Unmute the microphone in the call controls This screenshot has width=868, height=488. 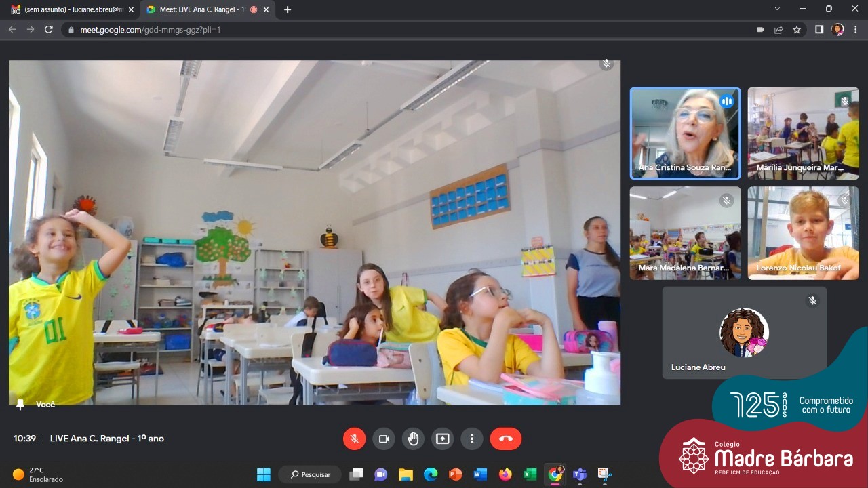(x=354, y=439)
